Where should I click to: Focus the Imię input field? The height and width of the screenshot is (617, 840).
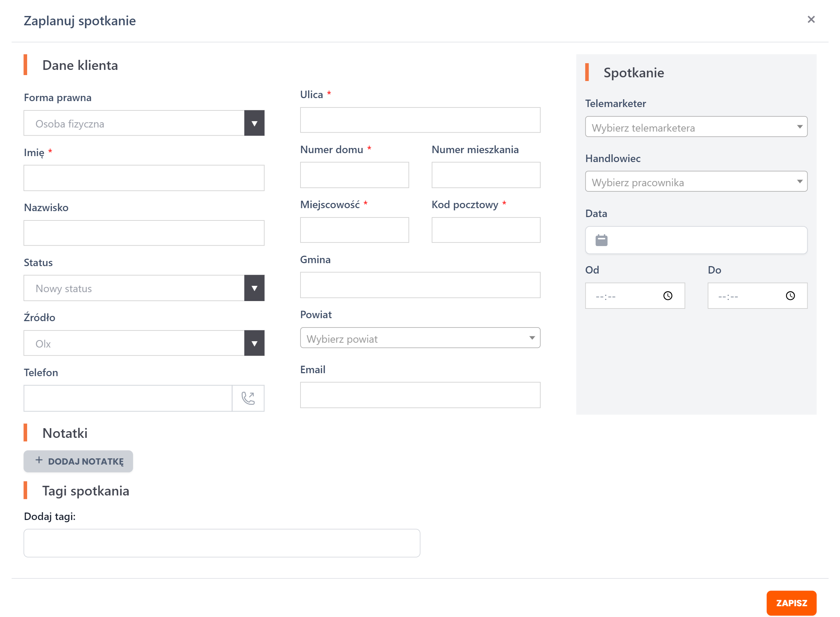pyautogui.click(x=144, y=178)
